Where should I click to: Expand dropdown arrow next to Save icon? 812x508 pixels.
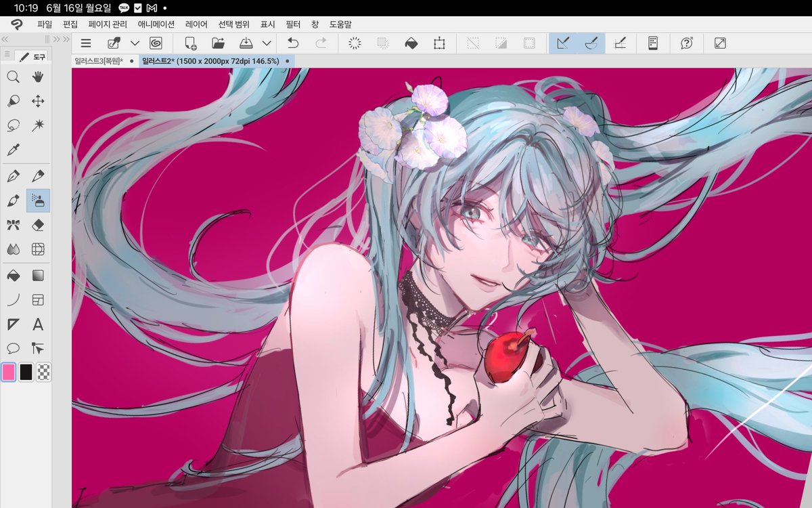[x=267, y=43]
